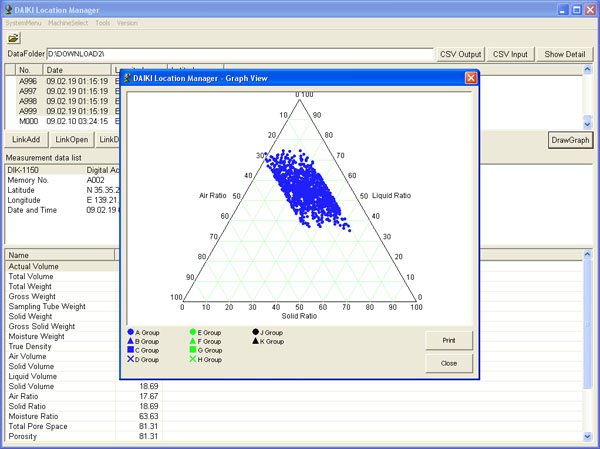Select the Liquid Volume row
Viewport: 600px width, 449px height.
click(x=62, y=376)
